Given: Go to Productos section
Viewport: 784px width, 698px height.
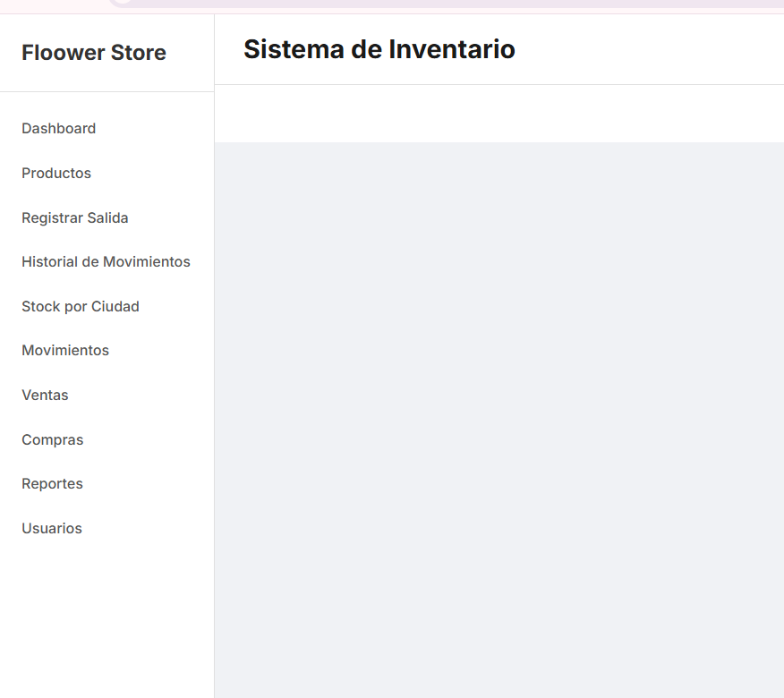Looking at the screenshot, I should (56, 174).
